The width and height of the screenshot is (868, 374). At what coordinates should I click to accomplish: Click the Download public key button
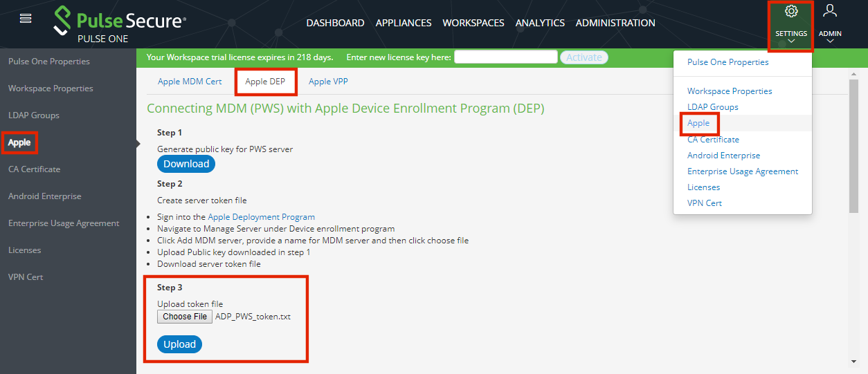click(x=186, y=164)
